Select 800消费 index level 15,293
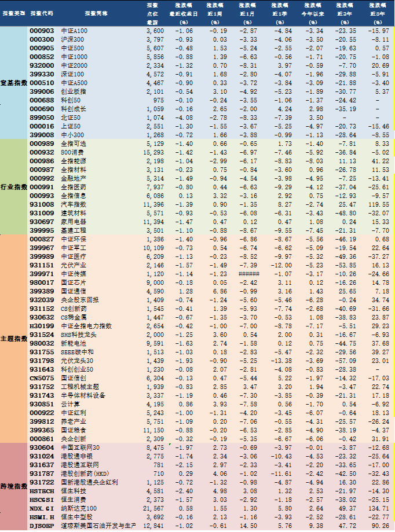The height and width of the screenshot is (532, 395). [153, 152]
